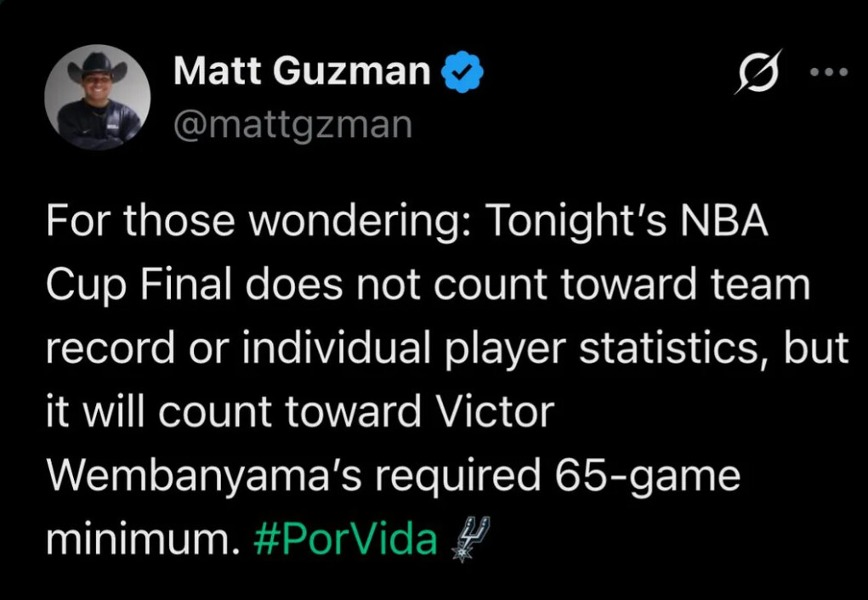This screenshot has height=600, width=868.
Task: Click "Wembanyama's" in the tweet text
Action: coord(206,476)
